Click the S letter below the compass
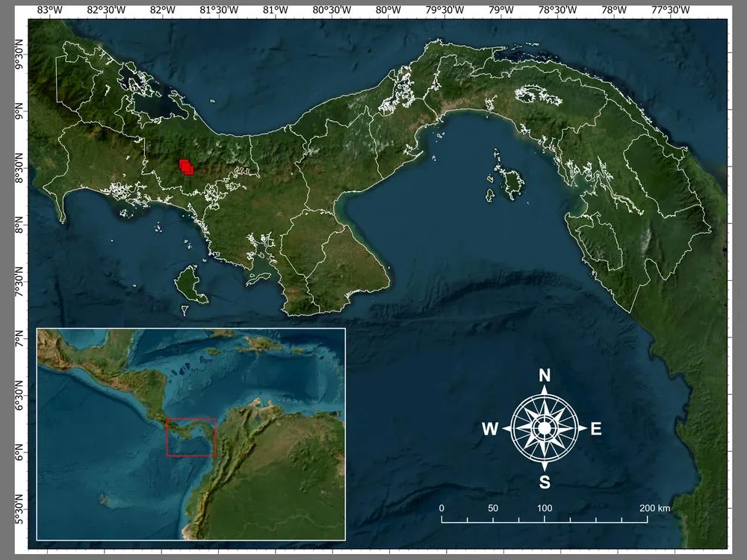This screenshot has width=747, height=560. 545,482
